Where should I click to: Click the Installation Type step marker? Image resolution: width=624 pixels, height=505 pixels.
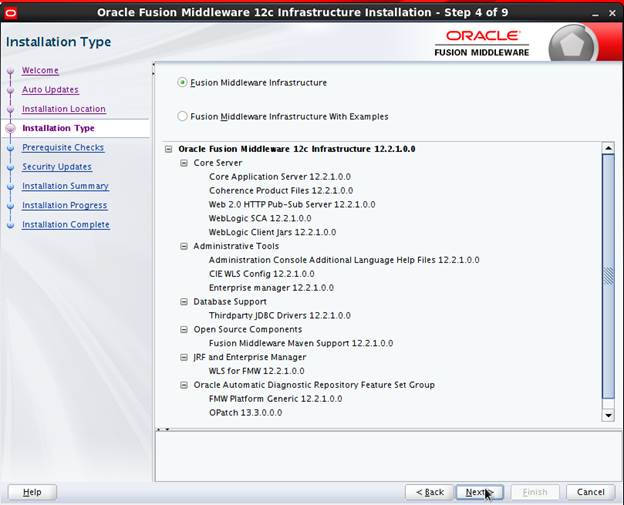(11, 128)
